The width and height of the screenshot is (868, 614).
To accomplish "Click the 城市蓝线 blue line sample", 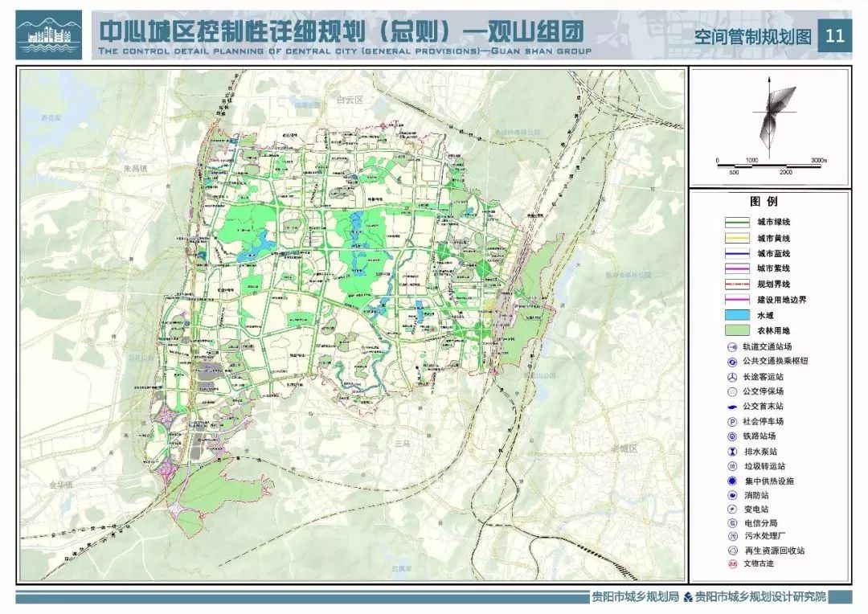I will click(x=737, y=254).
